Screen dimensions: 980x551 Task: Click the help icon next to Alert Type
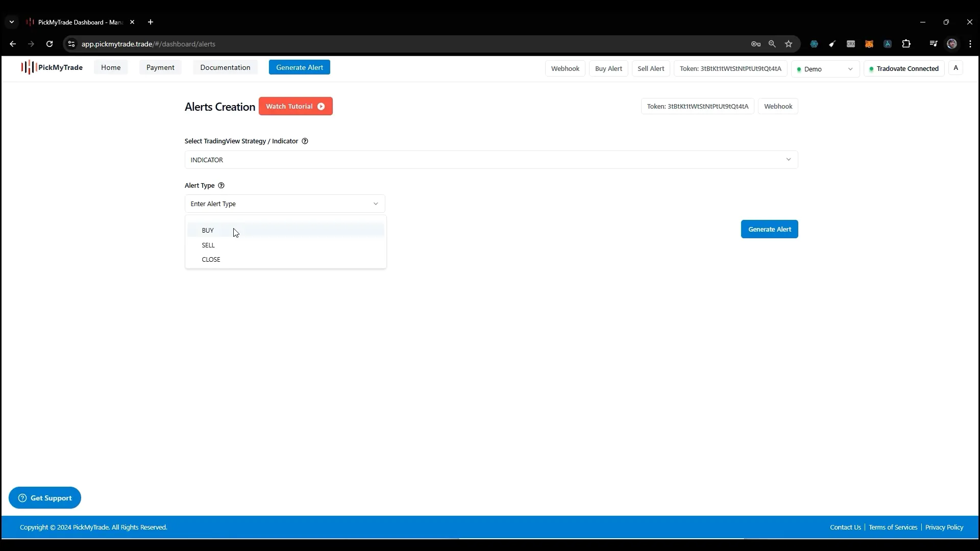click(x=222, y=185)
